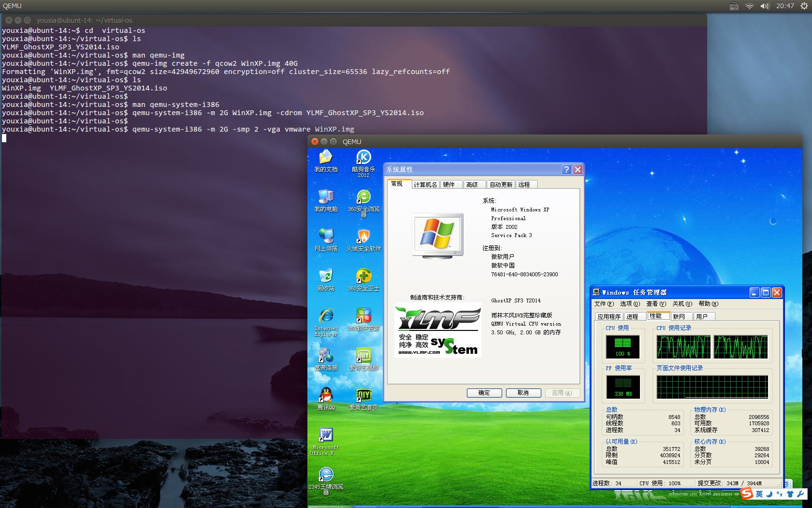Click the 确定 button in System Properties
812x508 pixels.
484,393
